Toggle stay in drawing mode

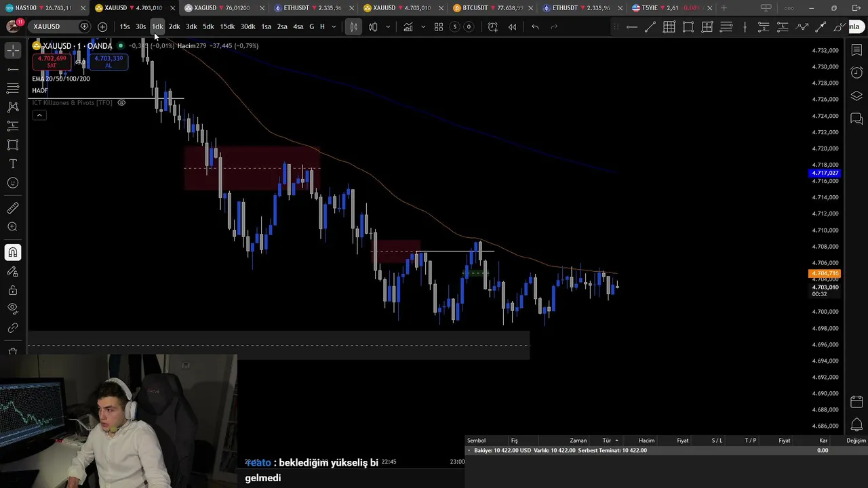[13, 272]
